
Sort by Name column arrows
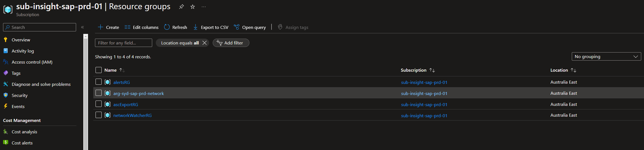(x=122, y=70)
